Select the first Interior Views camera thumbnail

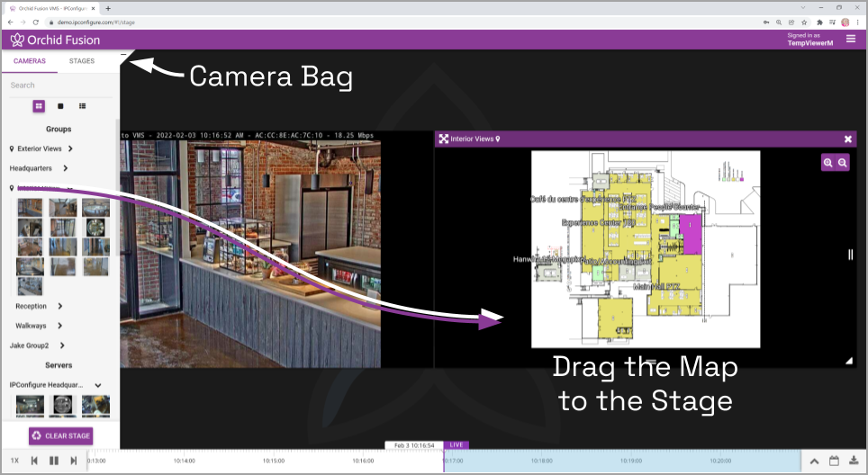(30, 208)
